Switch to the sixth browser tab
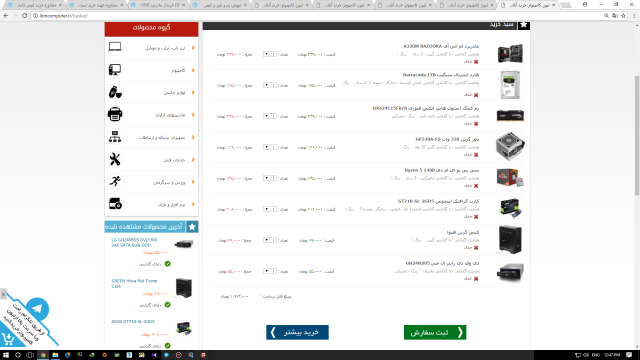 click(342, 5)
